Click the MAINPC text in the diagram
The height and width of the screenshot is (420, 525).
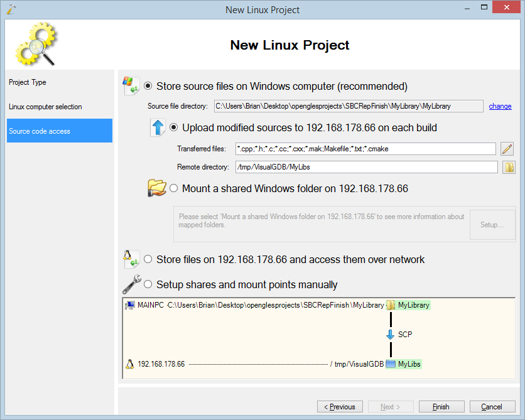click(151, 305)
